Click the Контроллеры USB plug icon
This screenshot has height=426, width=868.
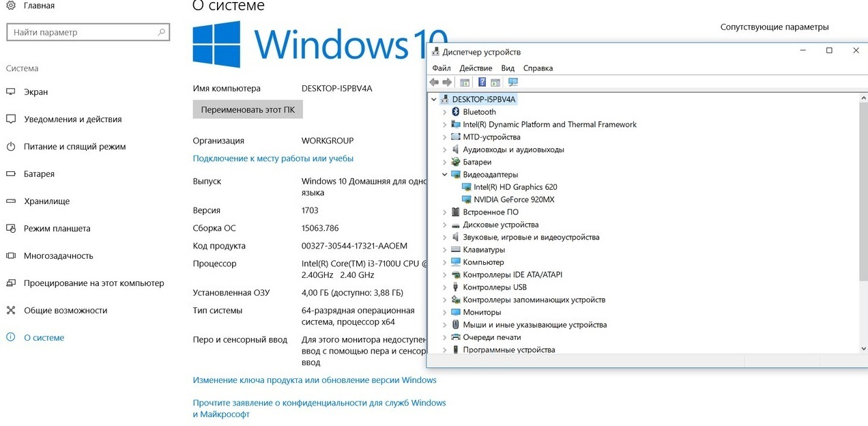tap(456, 287)
